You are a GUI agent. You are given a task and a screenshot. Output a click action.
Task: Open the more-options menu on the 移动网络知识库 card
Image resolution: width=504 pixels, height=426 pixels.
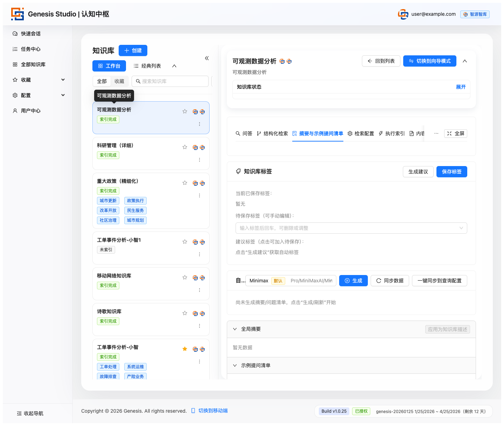[x=199, y=290]
